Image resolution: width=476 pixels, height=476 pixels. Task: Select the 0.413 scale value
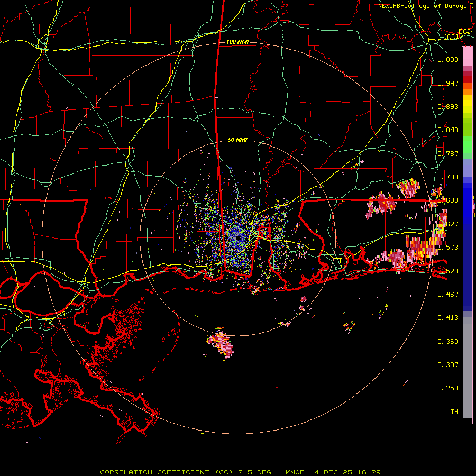(448, 318)
